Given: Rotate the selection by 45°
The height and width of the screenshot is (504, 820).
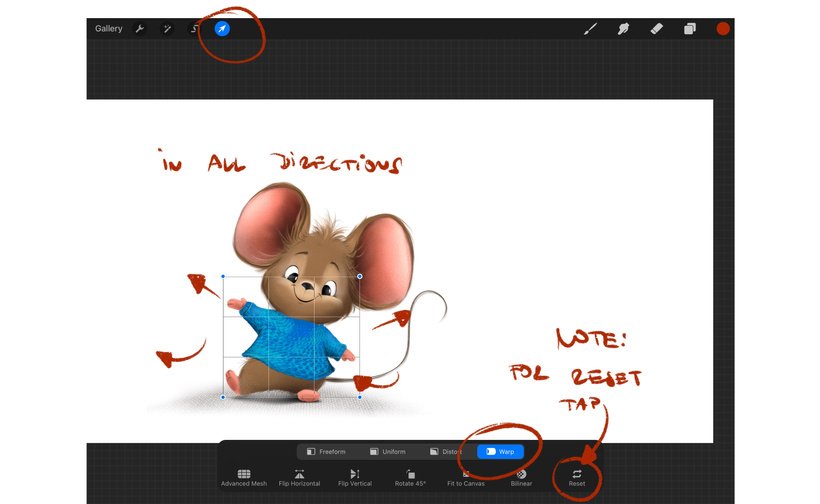Looking at the screenshot, I should tap(410, 478).
